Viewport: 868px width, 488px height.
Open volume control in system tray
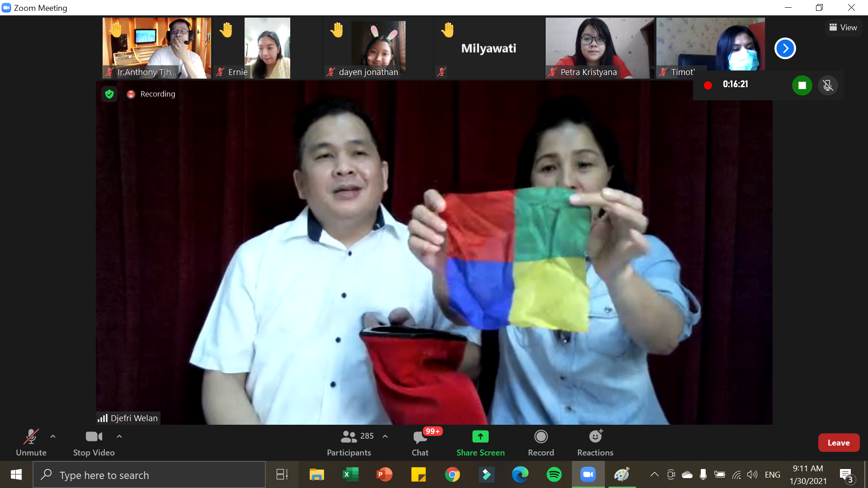752,474
